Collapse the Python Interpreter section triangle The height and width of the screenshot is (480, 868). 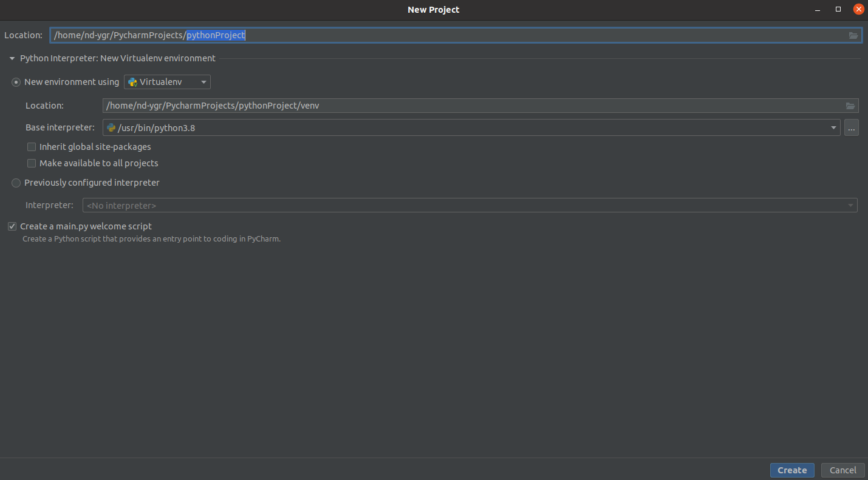pos(12,59)
